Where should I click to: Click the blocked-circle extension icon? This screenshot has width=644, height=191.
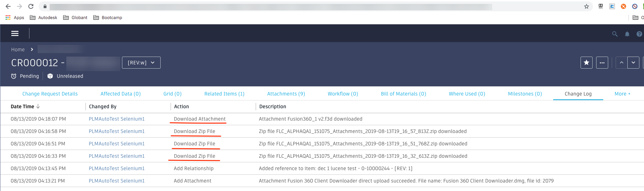635,6
